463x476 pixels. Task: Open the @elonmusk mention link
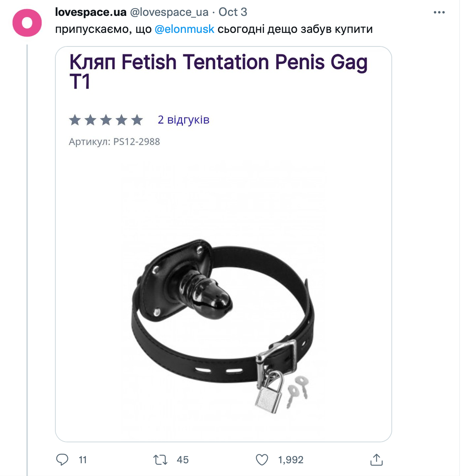184,29
